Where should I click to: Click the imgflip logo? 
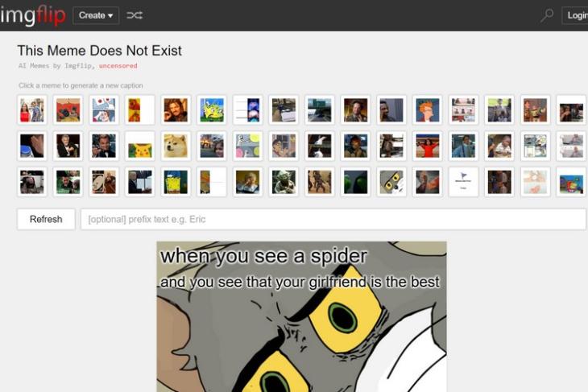pos(33,15)
